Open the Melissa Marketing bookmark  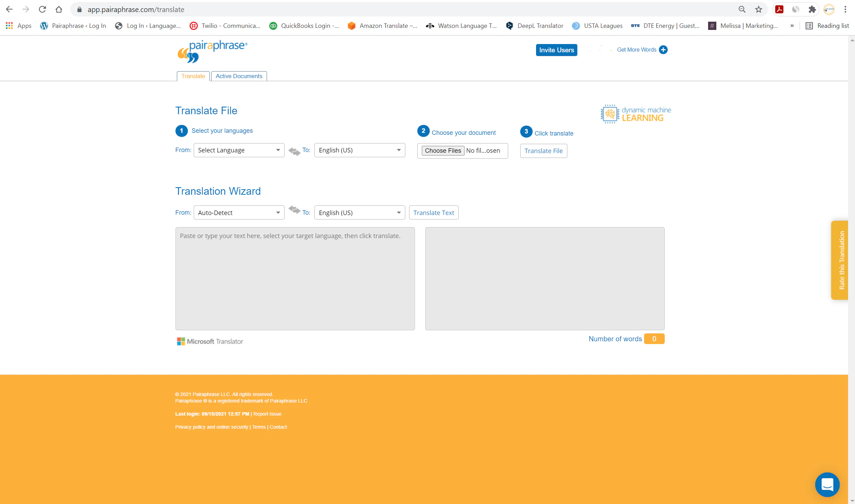[743, 26]
